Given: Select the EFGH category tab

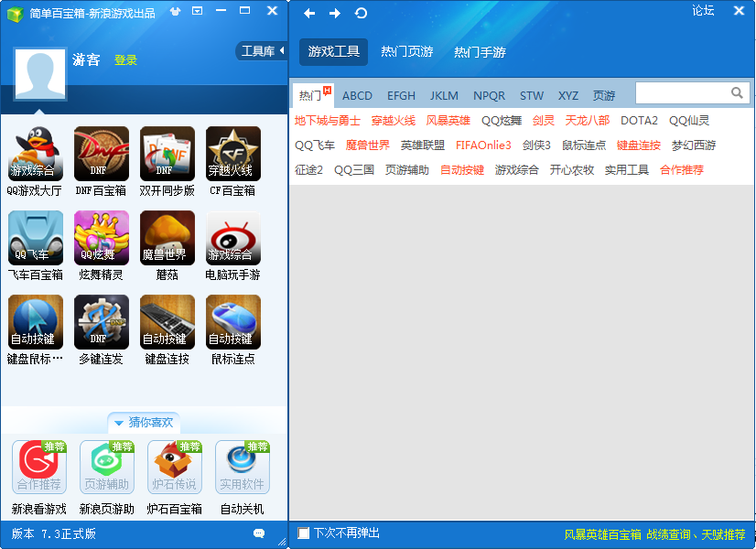Looking at the screenshot, I should 401,96.
